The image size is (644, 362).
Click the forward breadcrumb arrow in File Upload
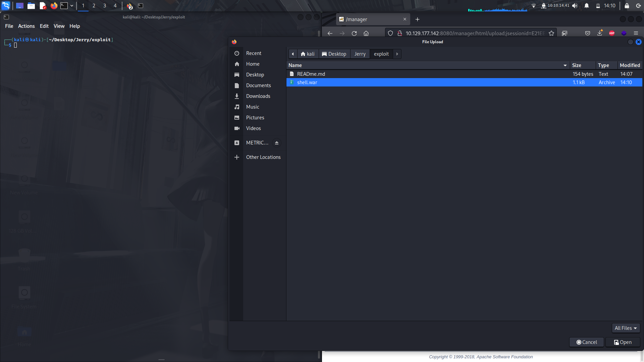397,54
